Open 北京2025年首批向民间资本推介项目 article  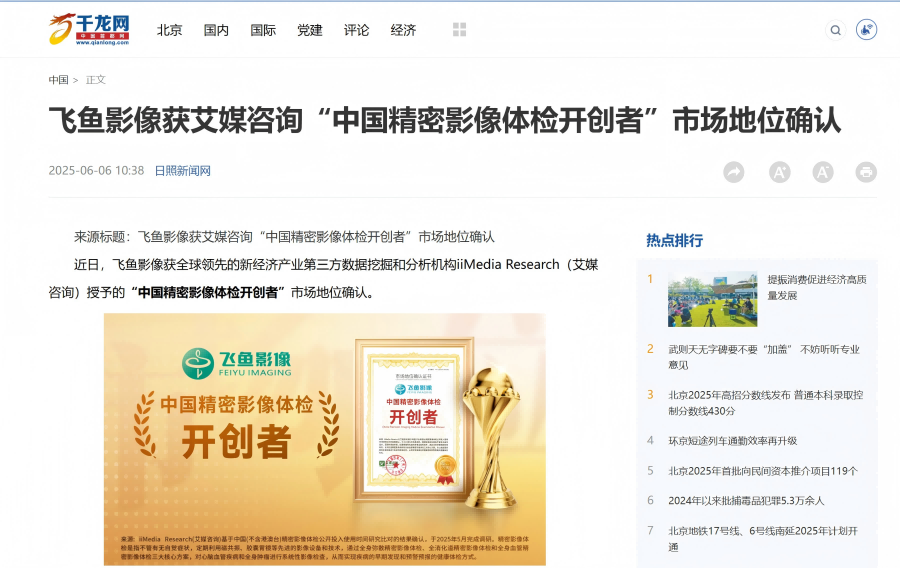(763, 471)
